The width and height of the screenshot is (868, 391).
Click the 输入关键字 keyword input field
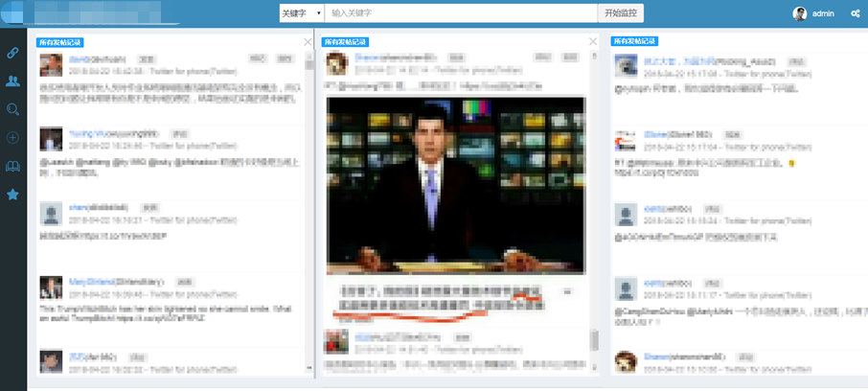click(x=460, y=13)
